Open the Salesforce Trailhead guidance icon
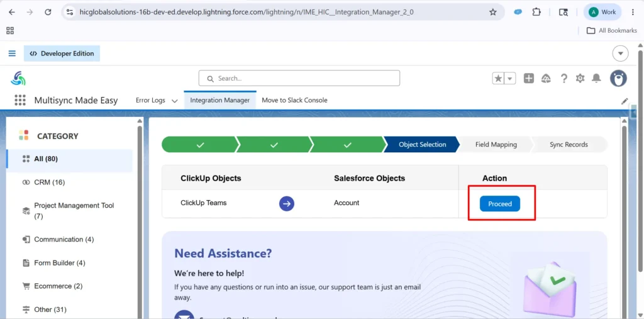This screenshot has width=644, height=319. (547, 78)
